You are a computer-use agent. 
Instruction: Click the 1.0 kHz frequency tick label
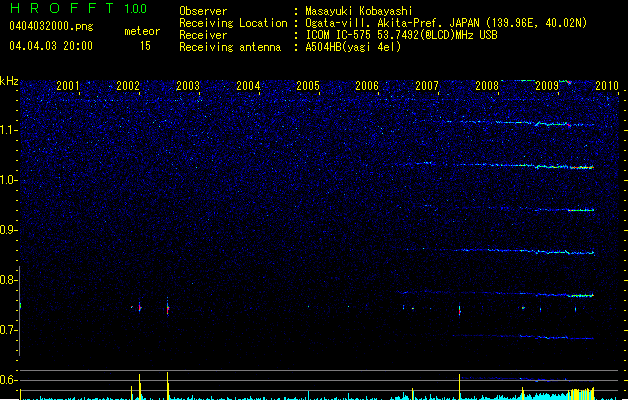coord(9,180)
